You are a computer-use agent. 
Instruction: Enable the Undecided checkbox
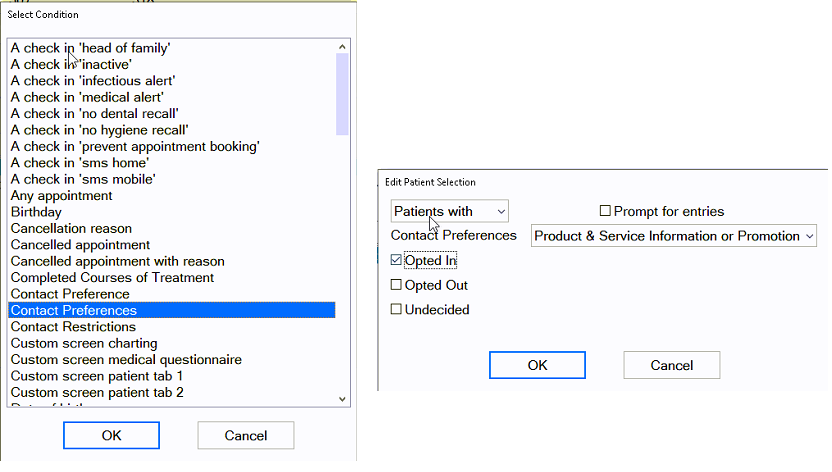click(396, 309)
